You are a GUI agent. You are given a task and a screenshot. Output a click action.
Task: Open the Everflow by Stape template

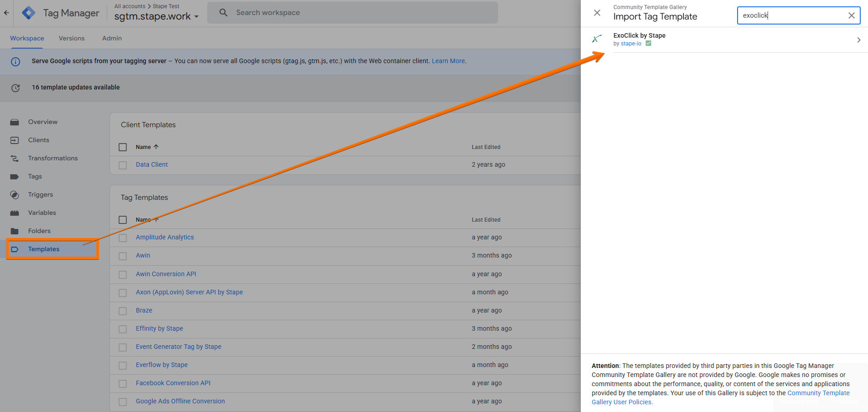click(x=162, y=365)
